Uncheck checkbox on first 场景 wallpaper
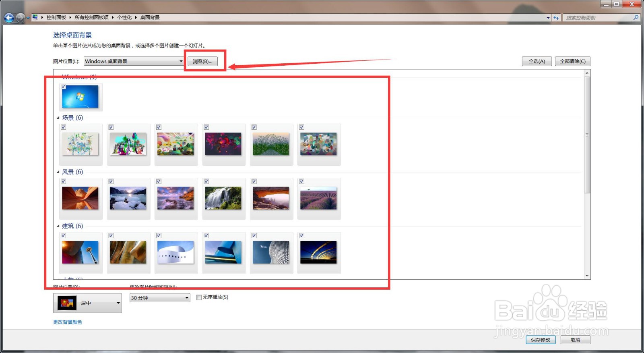 point(63,127)
